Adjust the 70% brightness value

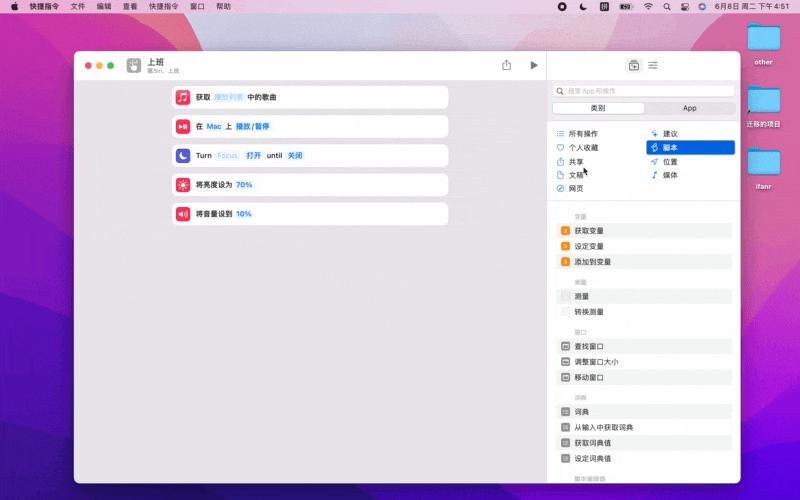(x=244, y=185)
